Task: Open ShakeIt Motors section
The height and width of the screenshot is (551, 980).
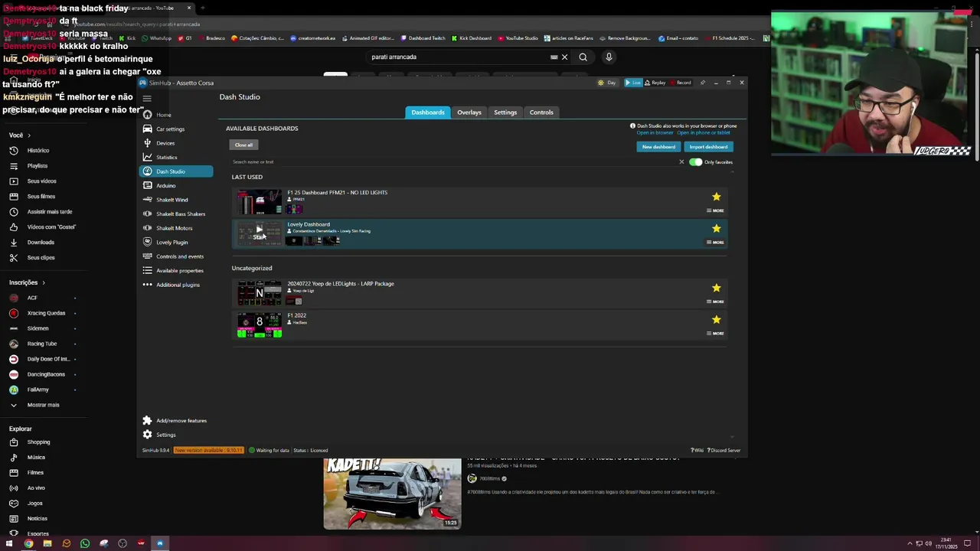Action: tap(175, 228)
